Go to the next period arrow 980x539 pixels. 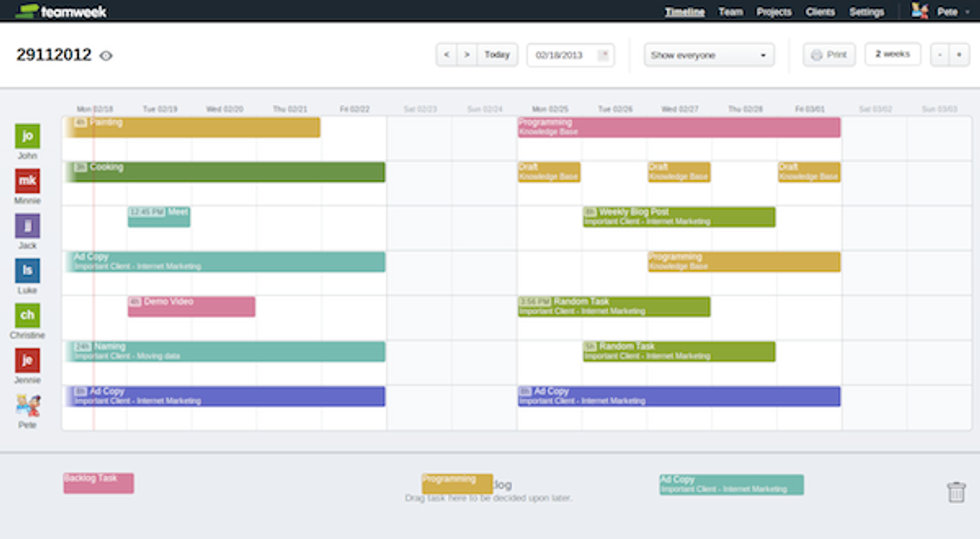[467, 55]
